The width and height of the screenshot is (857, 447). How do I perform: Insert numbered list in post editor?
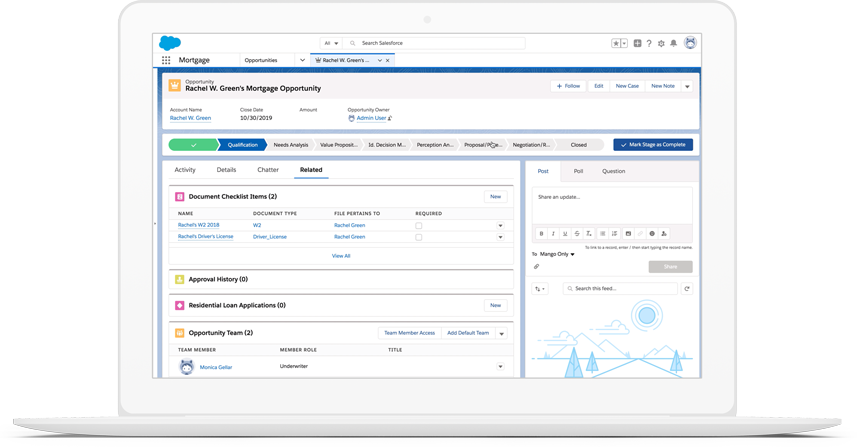tap(614, 234)
